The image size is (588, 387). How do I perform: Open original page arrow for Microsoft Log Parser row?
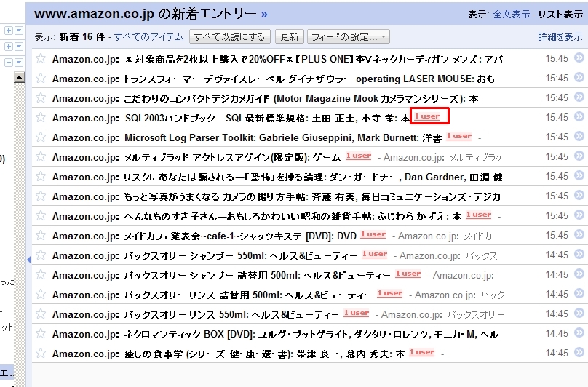[579, 136]
